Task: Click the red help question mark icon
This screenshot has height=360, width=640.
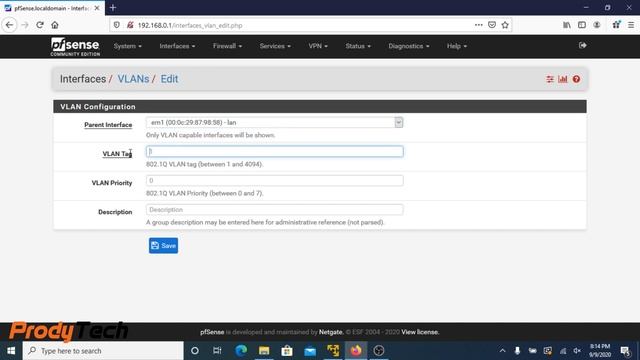Action: click(x=576, y=79)
